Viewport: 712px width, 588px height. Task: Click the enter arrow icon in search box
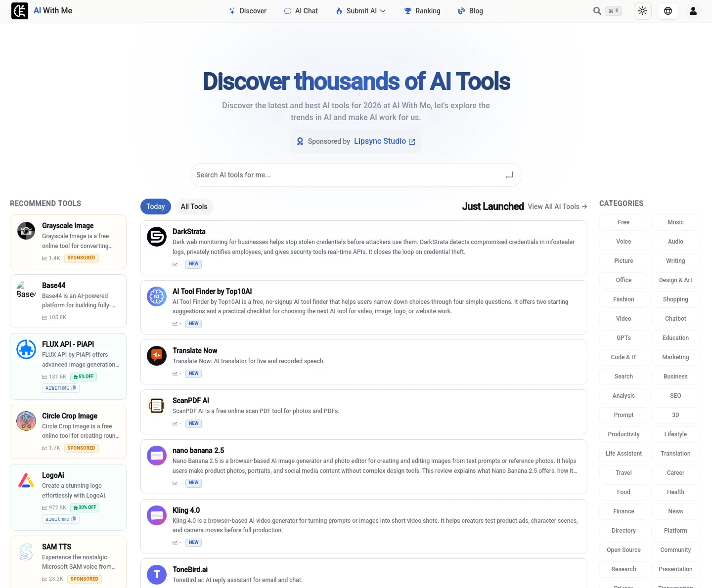pyautogui.click(x=509, y=175)
